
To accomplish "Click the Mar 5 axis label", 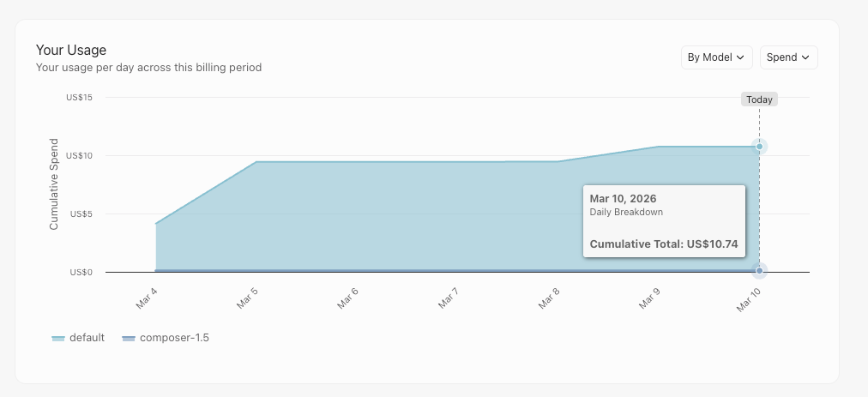I will (x=247, y=298).
